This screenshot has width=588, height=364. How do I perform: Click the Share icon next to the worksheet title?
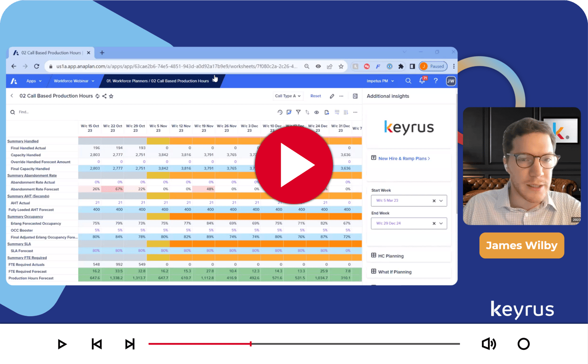pyautogui.click(x=104, y=96)
